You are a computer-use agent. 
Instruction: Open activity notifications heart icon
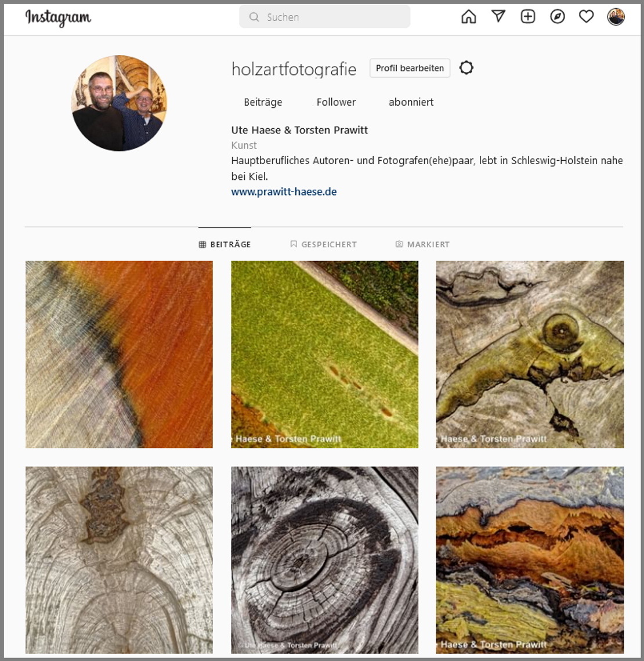coord(586,16)
